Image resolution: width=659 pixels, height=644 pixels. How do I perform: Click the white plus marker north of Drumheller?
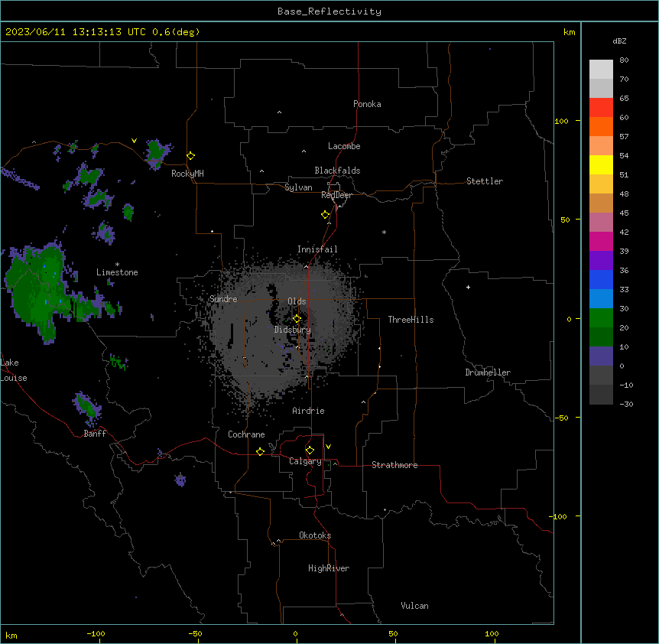pyautogui.click(x=468, y=287)
